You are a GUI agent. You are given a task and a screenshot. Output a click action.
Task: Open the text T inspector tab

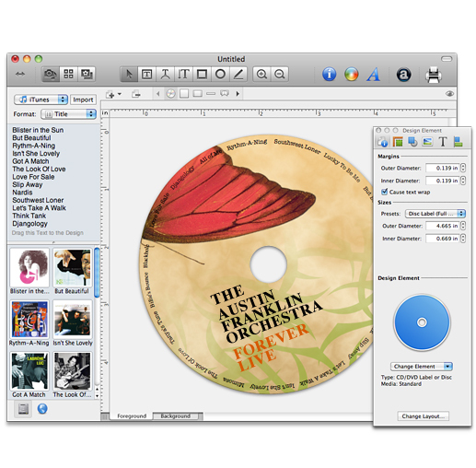[x=443, y=142]
